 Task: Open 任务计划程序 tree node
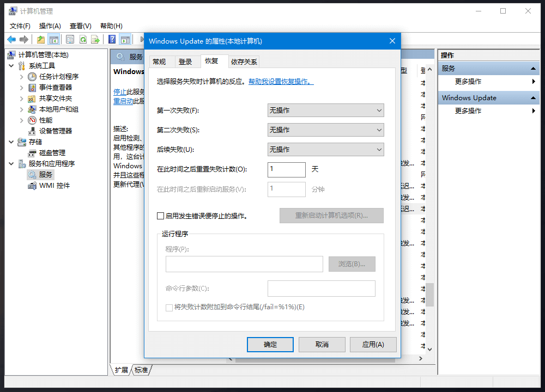[59, 76]
